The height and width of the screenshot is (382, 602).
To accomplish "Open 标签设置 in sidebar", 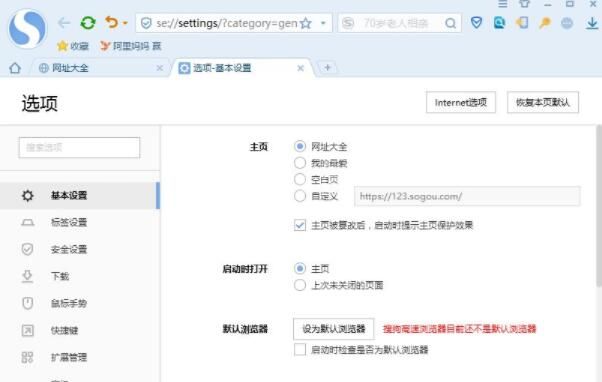I will [x=80, y=222].
